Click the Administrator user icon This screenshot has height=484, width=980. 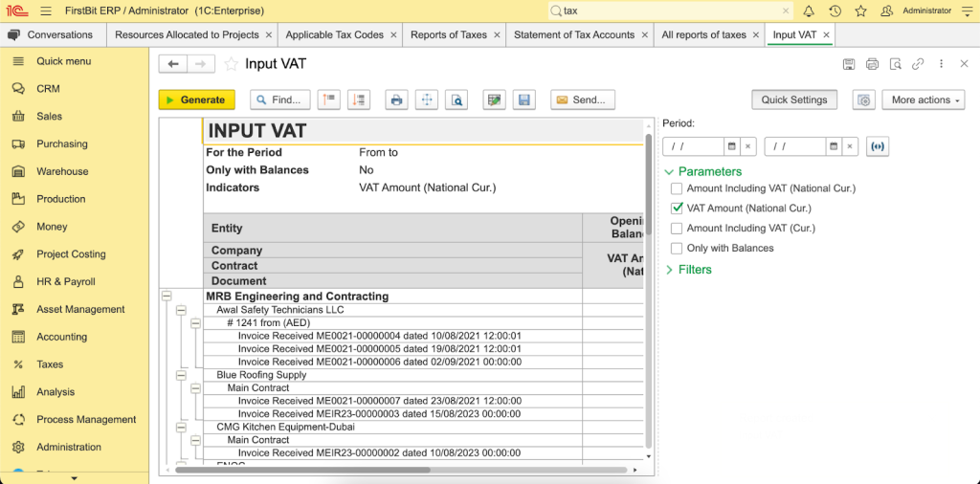point(886,11)
